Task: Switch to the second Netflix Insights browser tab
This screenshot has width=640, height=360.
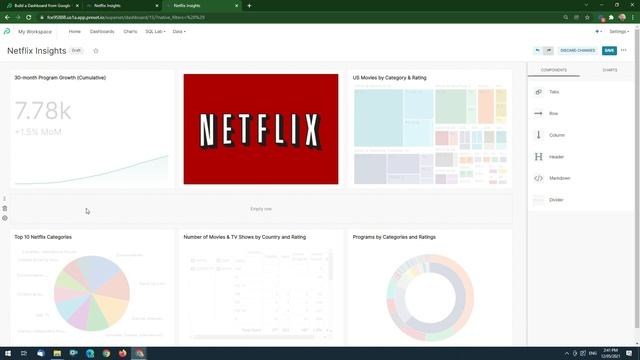Action: coord(122,6)
